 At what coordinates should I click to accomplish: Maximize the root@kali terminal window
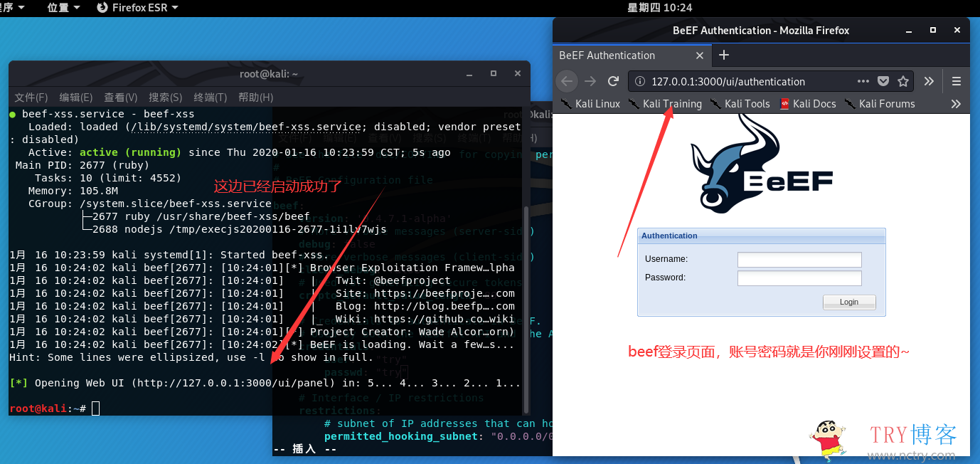click(x=494, y=73)
